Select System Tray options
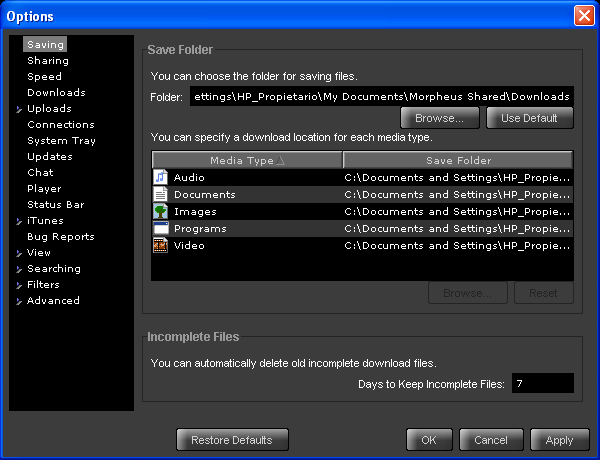 tap(61, 141)
